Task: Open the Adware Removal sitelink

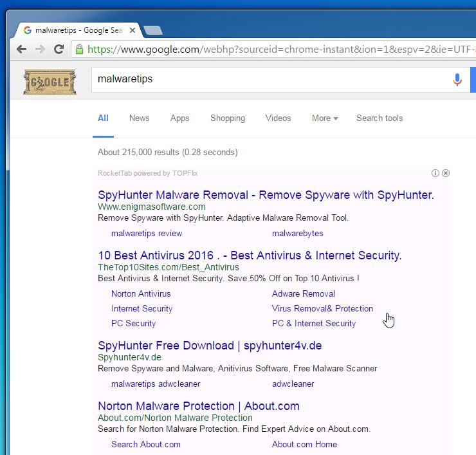Action: pyautogui.click(x=304, y=293)
